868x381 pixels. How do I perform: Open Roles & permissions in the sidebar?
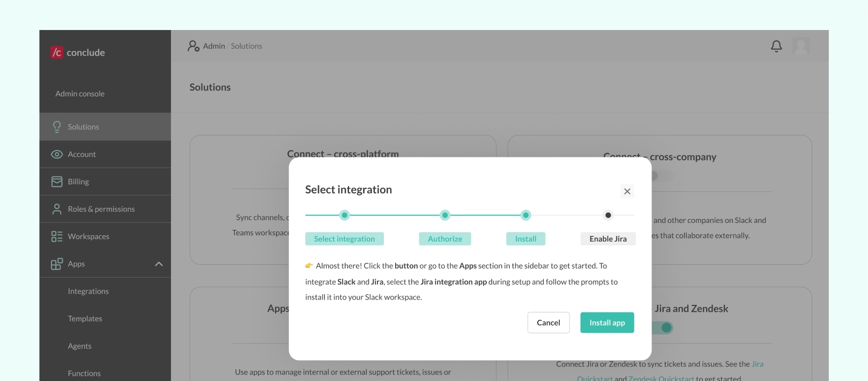tap(105, 209)
